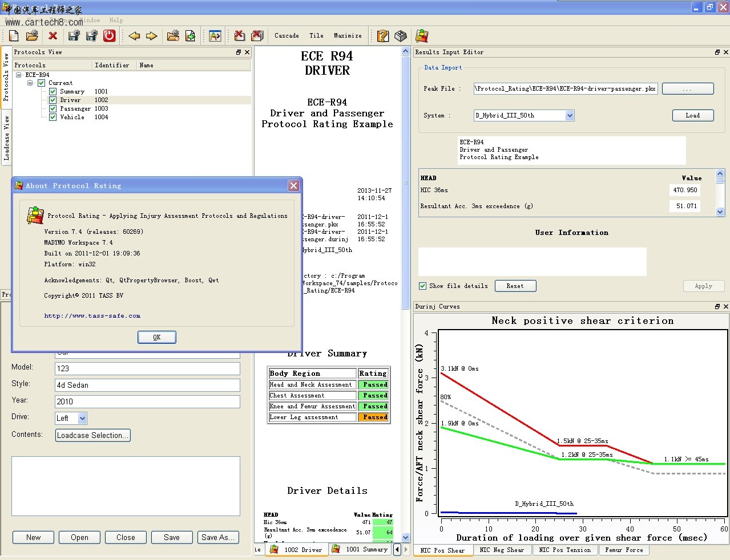Toggle the Summary 1001 checkbox

coord(53,91)
